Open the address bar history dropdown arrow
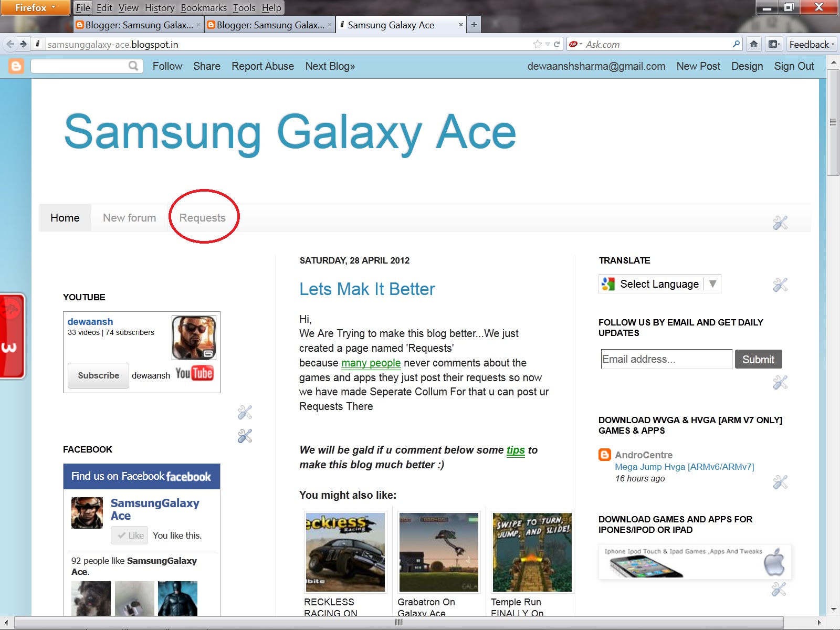The image size is (840, 630). click(548, 44)
